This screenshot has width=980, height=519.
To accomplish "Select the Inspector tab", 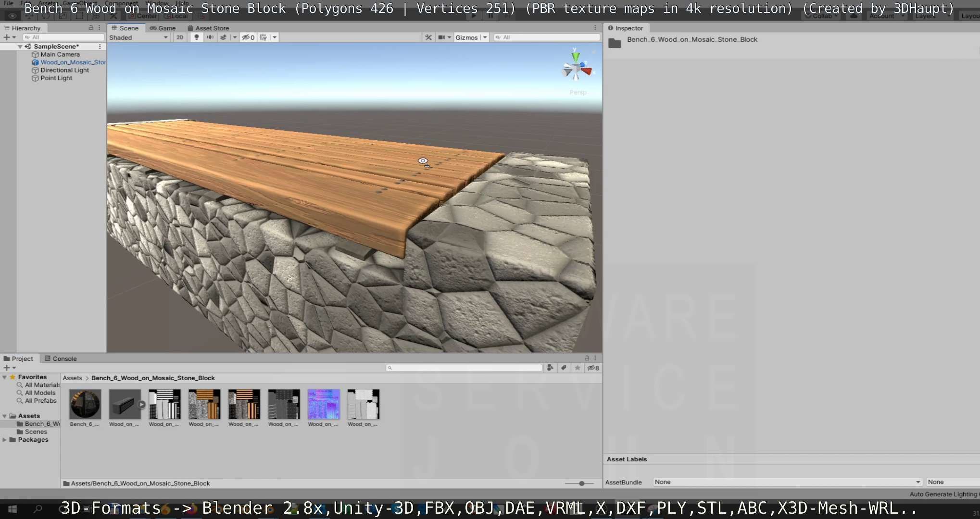I will pos(625,28).
